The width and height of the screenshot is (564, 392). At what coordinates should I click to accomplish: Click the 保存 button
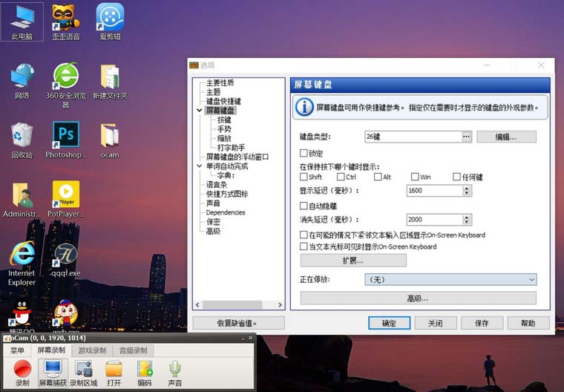point(482,323)
